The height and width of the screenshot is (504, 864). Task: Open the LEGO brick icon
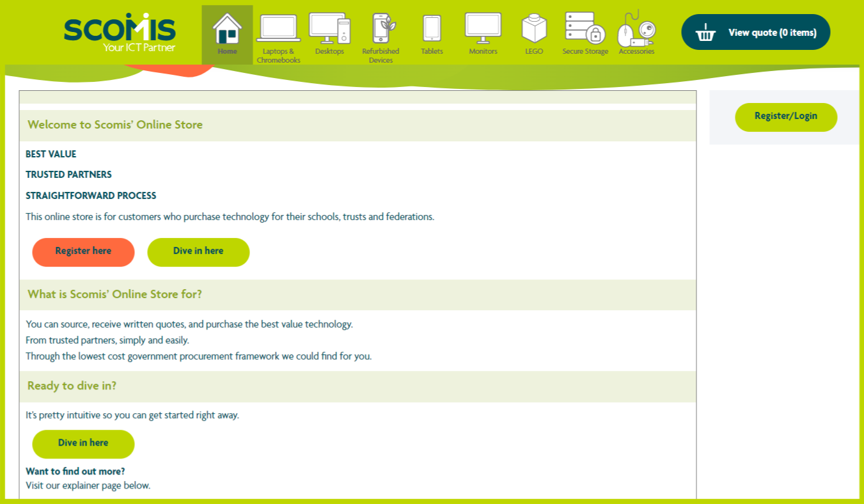pyautogui.click(x=534, y=29)
